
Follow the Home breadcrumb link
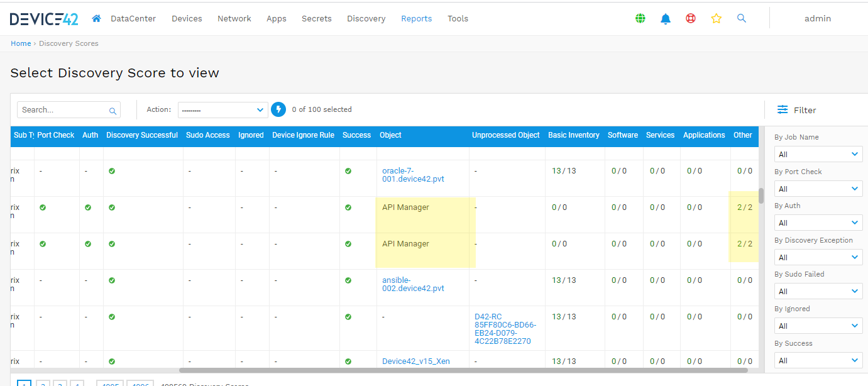pyautogui.click(x=21, y=43)
